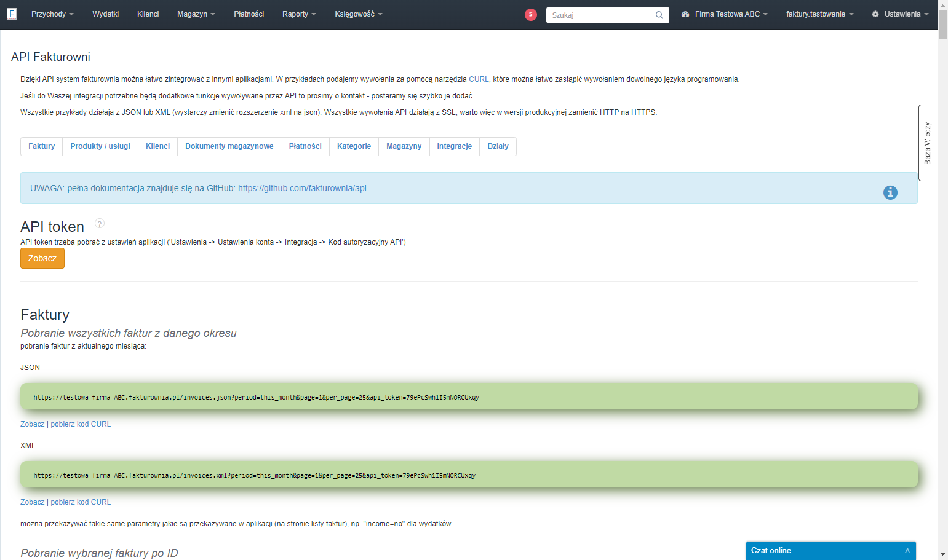The width and height of the screenshot is (948, 560).
Task: Switch to the Produkty / usługi tab
Action: point(100,146)
